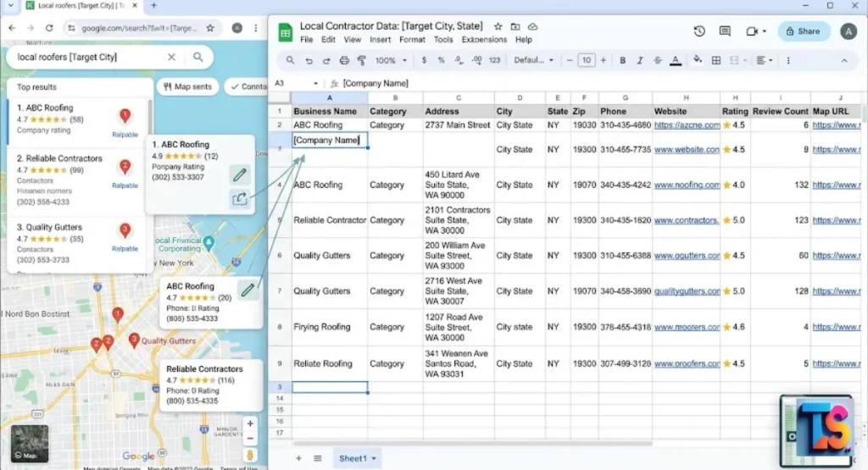Open Insert menu
The image size is (868, 470).
click(380, 40)
